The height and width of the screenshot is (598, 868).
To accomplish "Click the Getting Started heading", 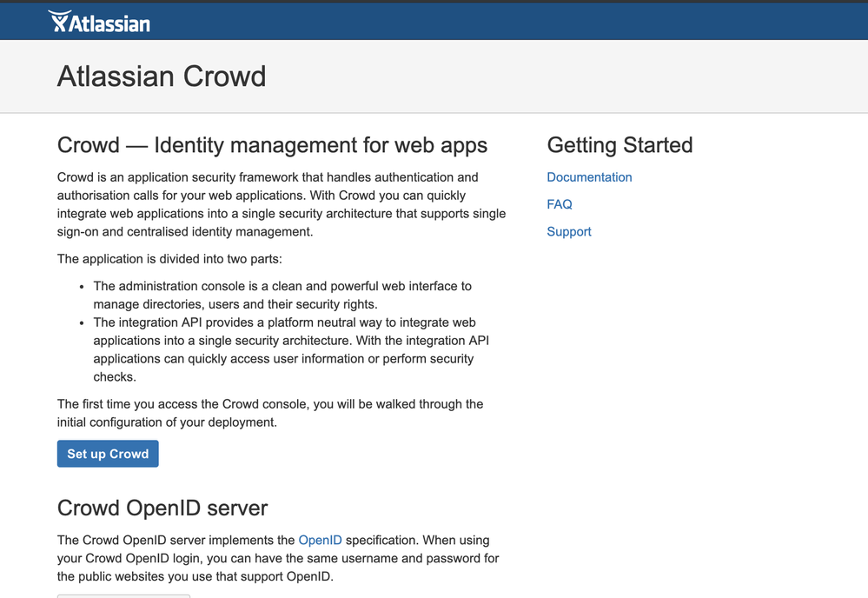I will coord(620,145).
